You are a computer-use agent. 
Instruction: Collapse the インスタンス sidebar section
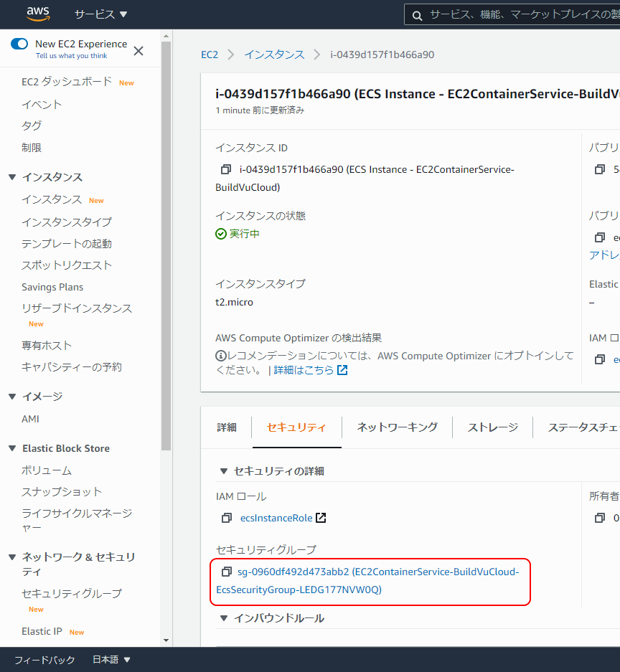(x=12, y=177)
